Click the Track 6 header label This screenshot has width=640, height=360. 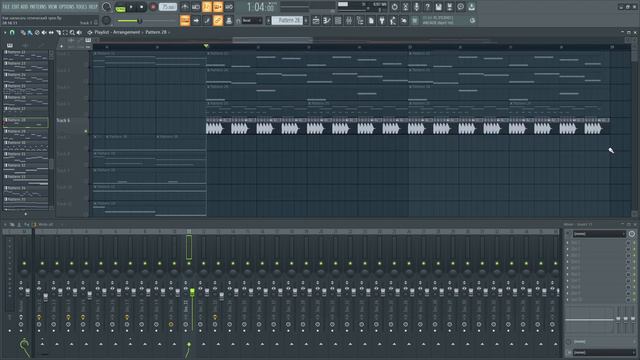click(x=63, y=121)
